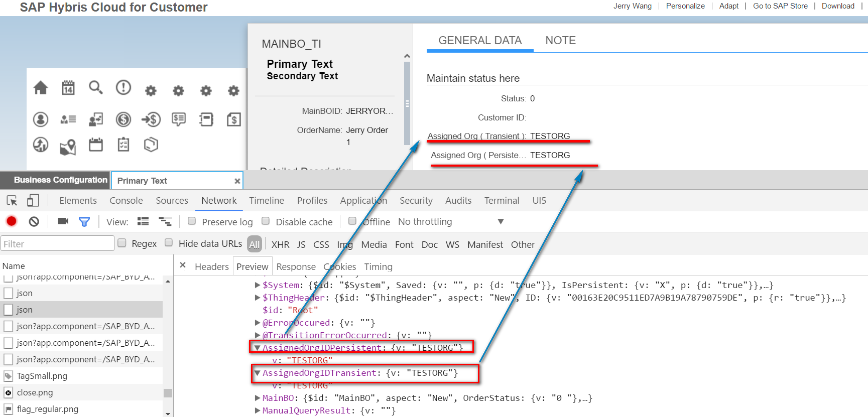The image size is (868, 417).
Task: Filter requests by CSS
Action: 321,245
